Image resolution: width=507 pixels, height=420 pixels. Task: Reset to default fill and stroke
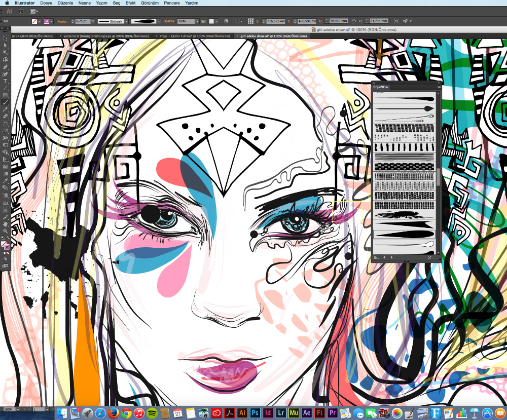tap(3, 238)
